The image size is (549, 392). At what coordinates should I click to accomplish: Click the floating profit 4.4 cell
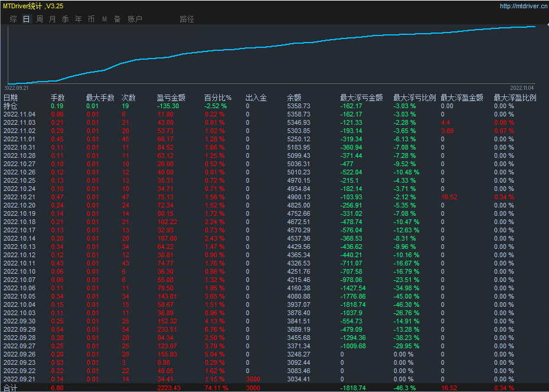coord(446,122)
